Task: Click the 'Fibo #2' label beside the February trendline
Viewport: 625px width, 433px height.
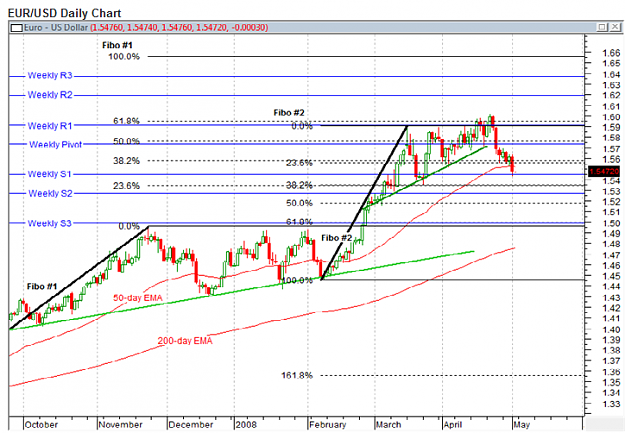Action: click(337, 238)
